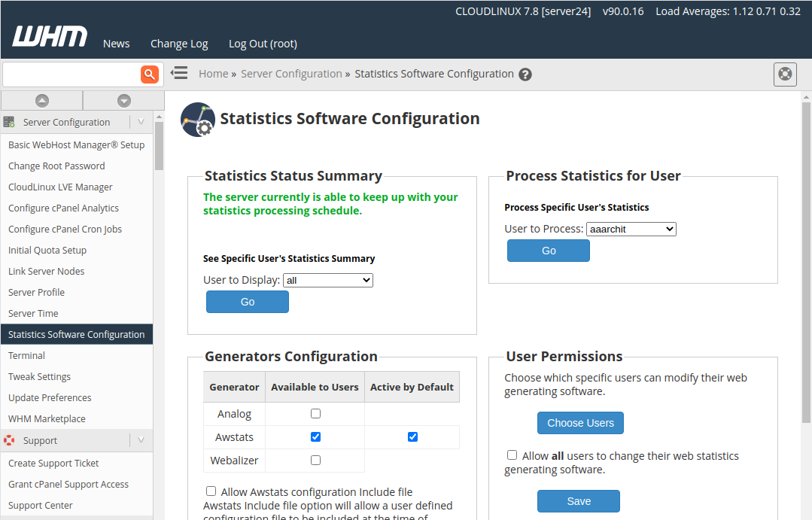This screenshot has height=520, width=812.
Task: Click the gear icon at top right
Action: pos(785,74)
